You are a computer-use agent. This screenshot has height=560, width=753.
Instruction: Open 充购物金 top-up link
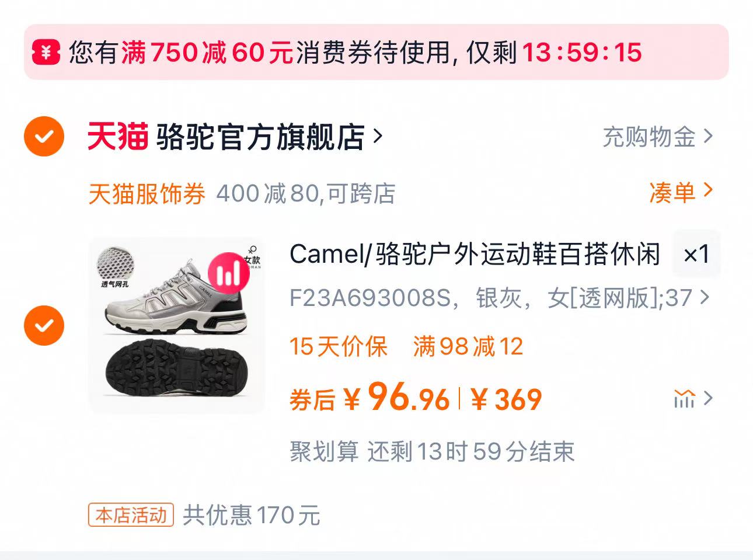click(x=658, y=137)
